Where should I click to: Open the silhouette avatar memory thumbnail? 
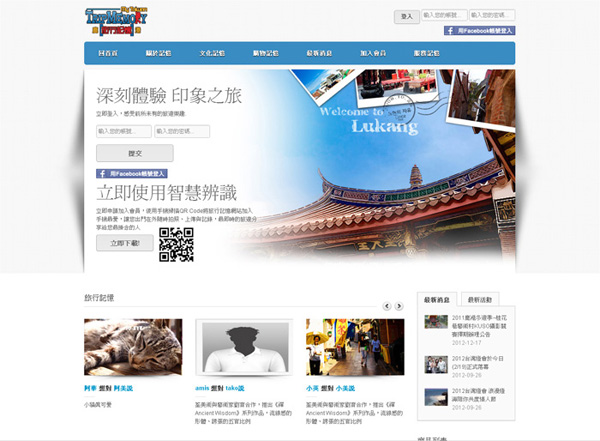point(244,347)
